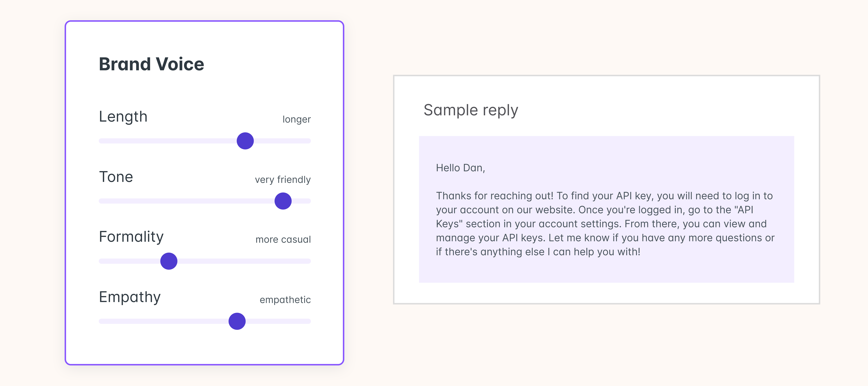Click the Length slider handle
Viewport: 868px width, 386px height.
245,141
